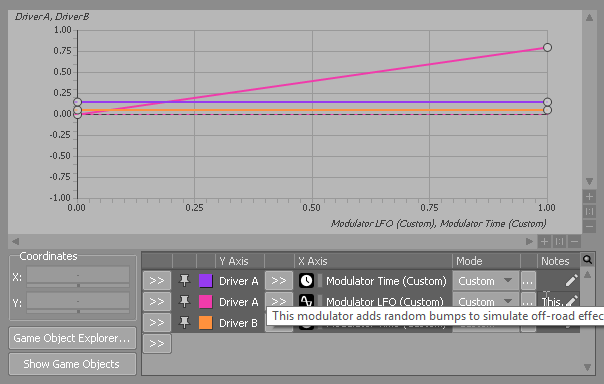Click the LFO wave icon for Modulator LFO
This screenshot has width=604, height=384.
[x=306, y=300]
